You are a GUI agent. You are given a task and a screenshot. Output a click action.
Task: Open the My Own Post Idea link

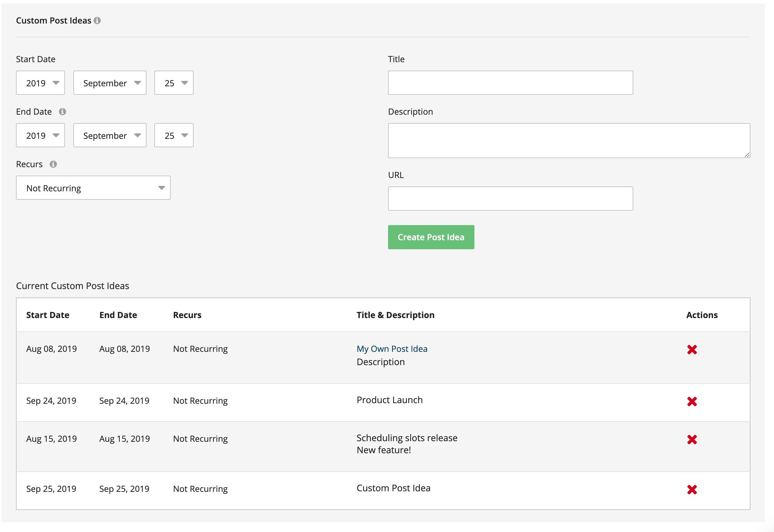392,349
